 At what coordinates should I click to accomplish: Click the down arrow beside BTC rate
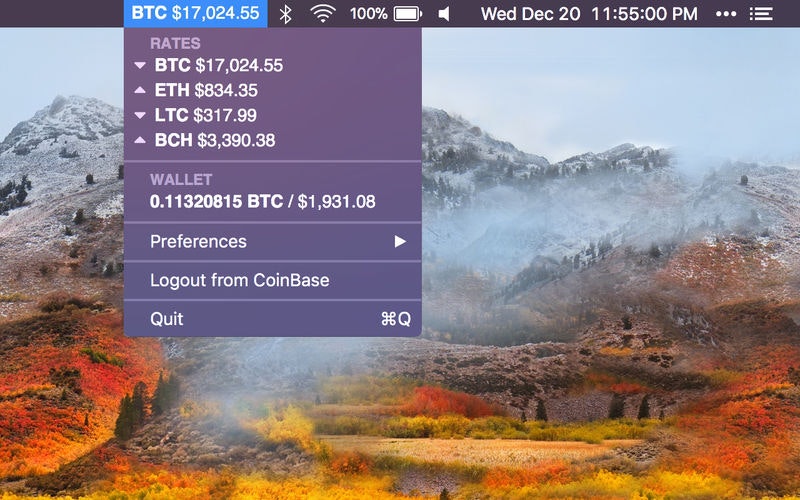pos(140,65)
